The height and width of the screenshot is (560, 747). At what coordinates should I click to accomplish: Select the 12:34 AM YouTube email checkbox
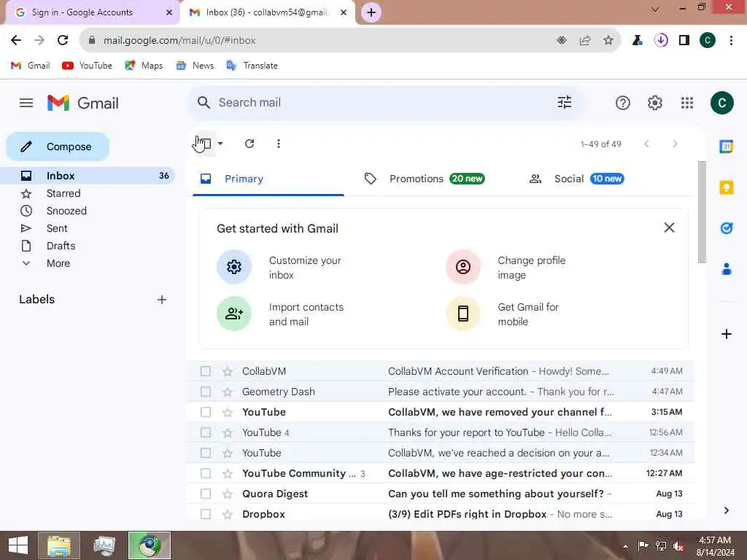(205, 453)
